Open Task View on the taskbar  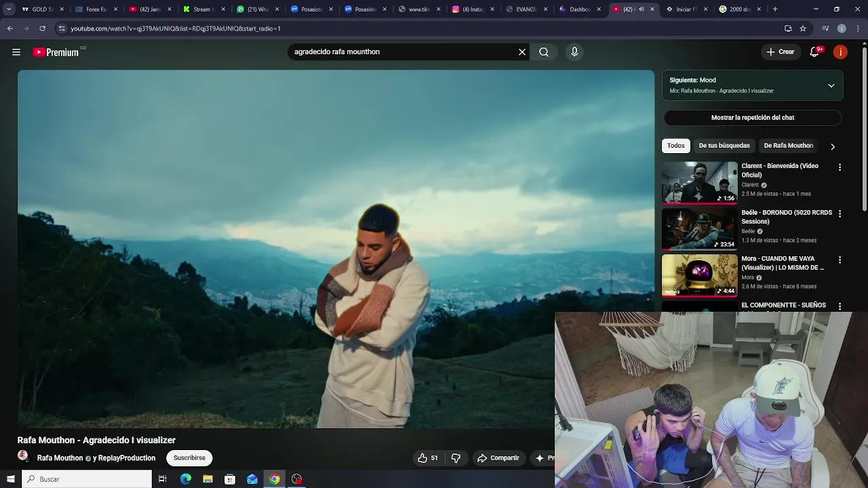click(163, 479)
